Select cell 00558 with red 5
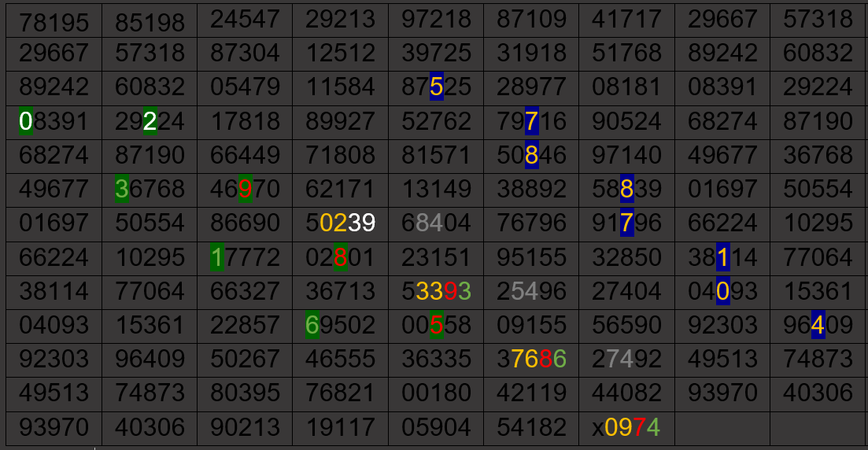The image size is (868, 450). [436, 325]
